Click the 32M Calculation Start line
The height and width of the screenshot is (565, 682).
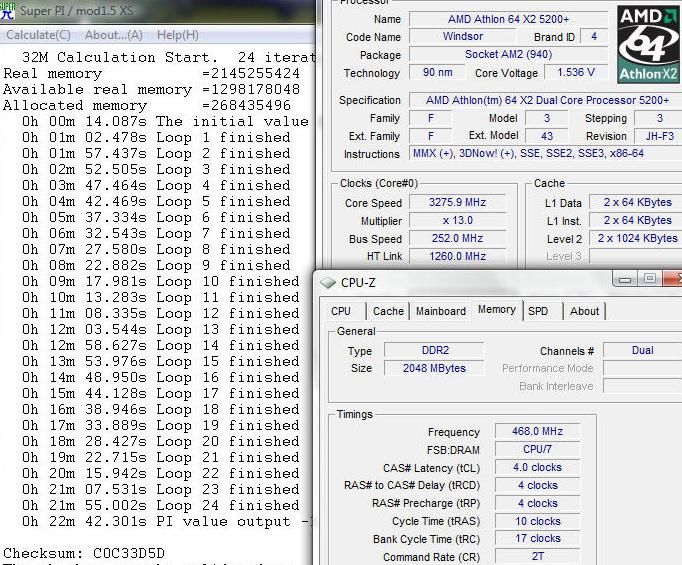point(168,57)
